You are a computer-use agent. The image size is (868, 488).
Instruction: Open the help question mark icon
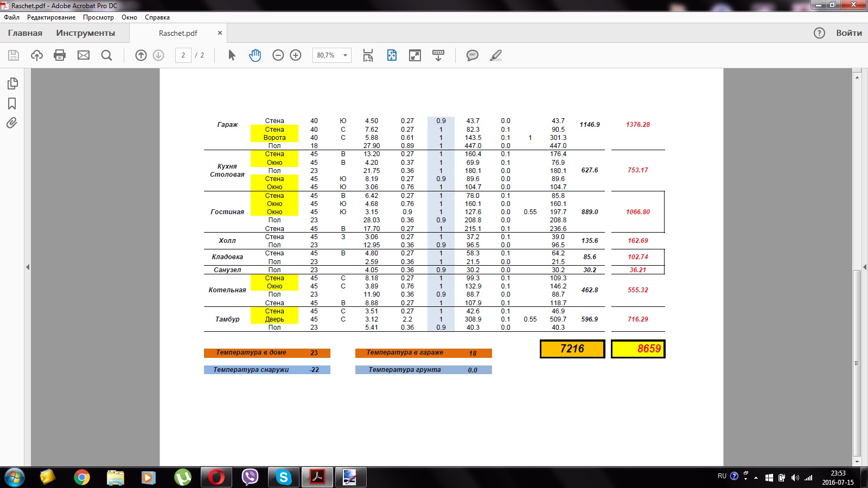point(819,33)
